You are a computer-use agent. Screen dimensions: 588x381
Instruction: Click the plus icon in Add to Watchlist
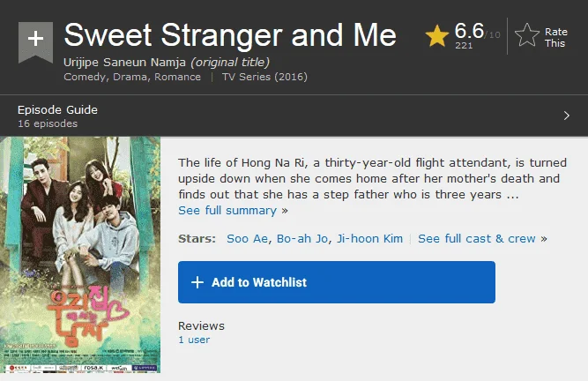[197, 282]
